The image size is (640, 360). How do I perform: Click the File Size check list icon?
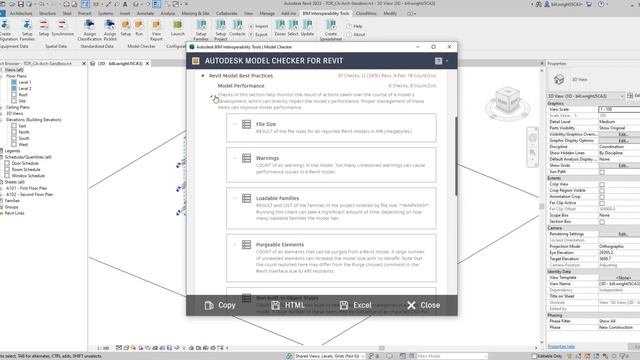[246, 124]
